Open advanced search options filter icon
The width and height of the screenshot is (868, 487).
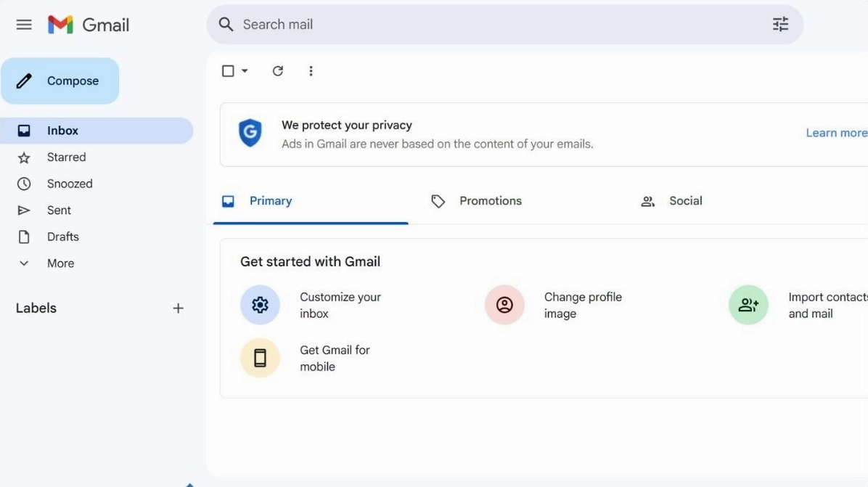click(x=780, y=24)
